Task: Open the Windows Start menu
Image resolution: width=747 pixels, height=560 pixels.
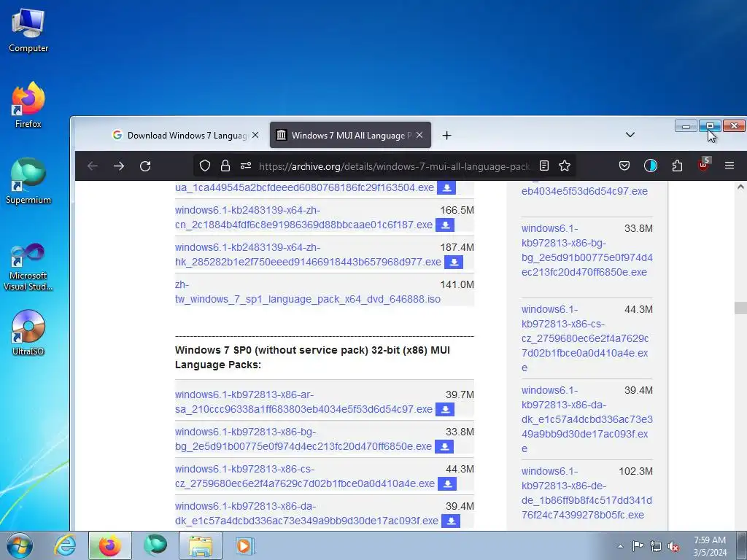Action: click(x=19, y=545)
